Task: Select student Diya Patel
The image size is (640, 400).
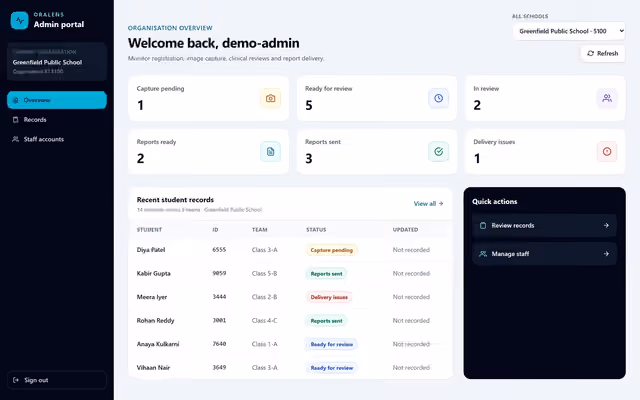Action: click(x=151, y=250)
